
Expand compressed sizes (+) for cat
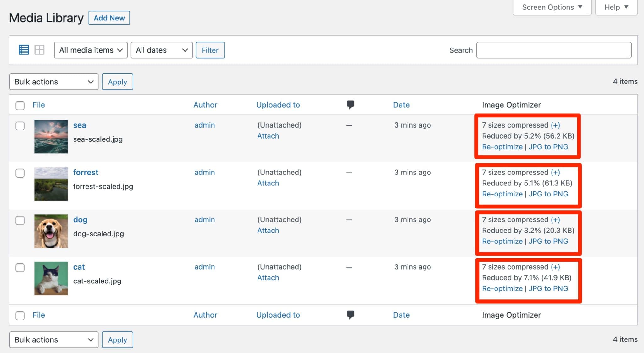pos(555,267)
